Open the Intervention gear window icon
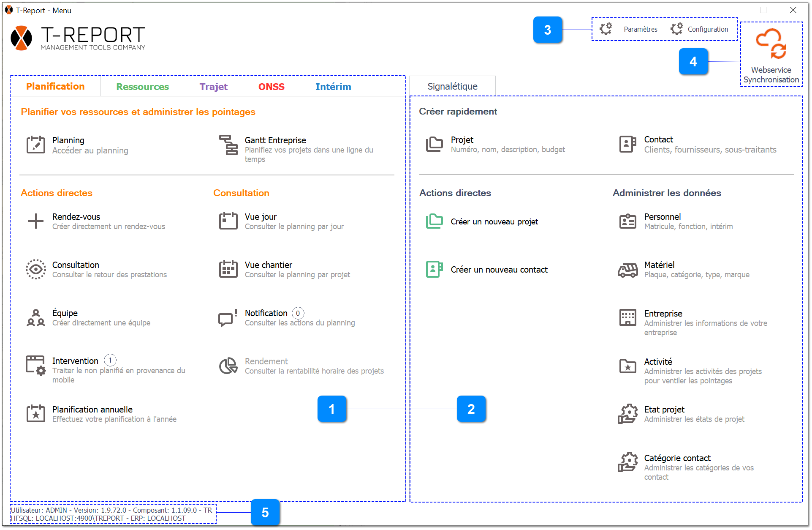 [x=35, y=365]
